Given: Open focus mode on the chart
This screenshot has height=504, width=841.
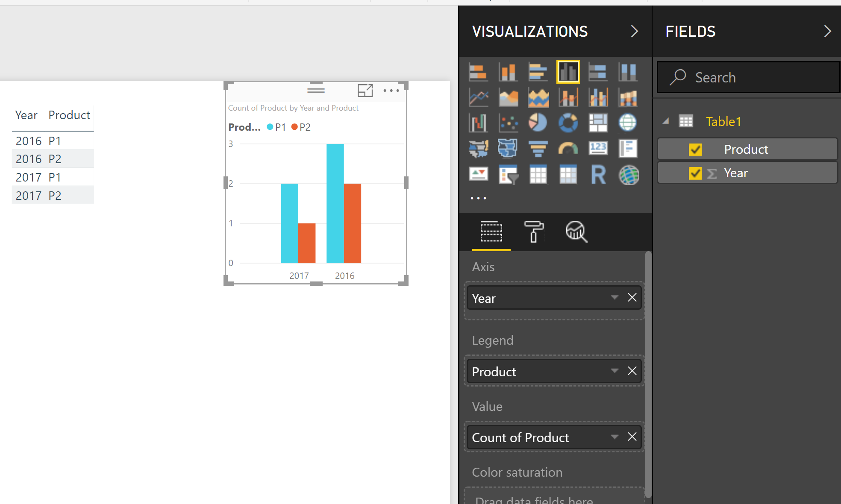Looking at the screenshot, I should tap(365, 91).
